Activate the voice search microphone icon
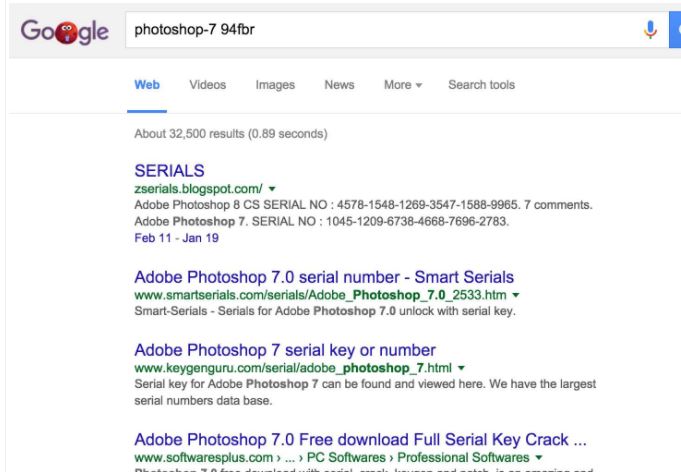Viewport: 681px width, 472px height. 650,30
